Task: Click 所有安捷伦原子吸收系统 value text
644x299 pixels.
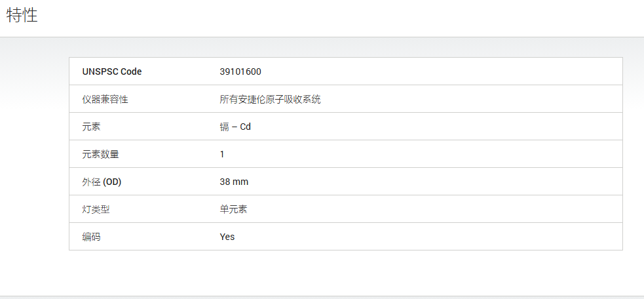Action: click(271, 99)
